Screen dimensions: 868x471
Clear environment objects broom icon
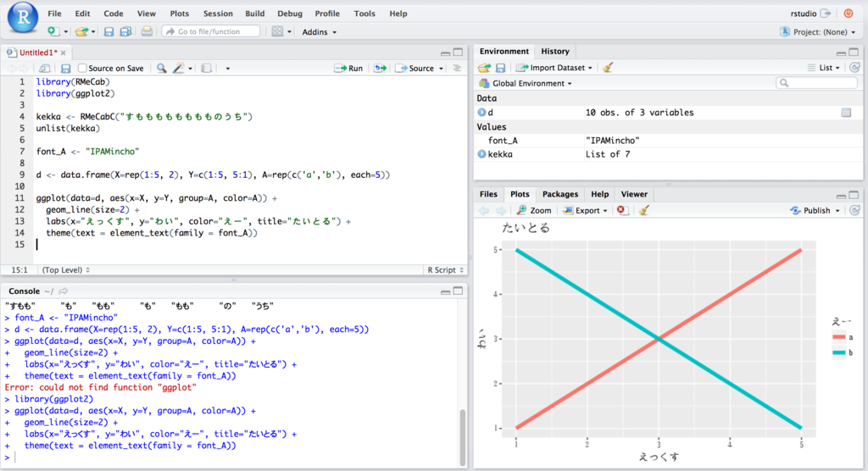pos(608,68)
